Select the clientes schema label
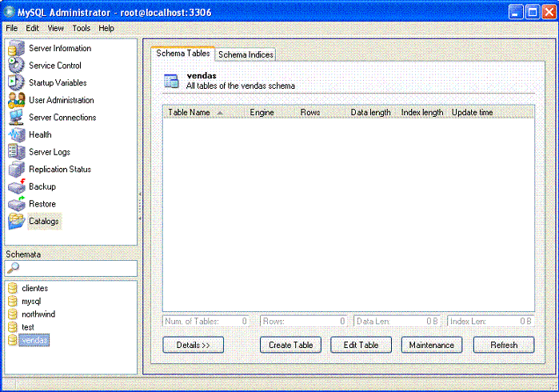 pyautogui.click(x=35, y=288)
